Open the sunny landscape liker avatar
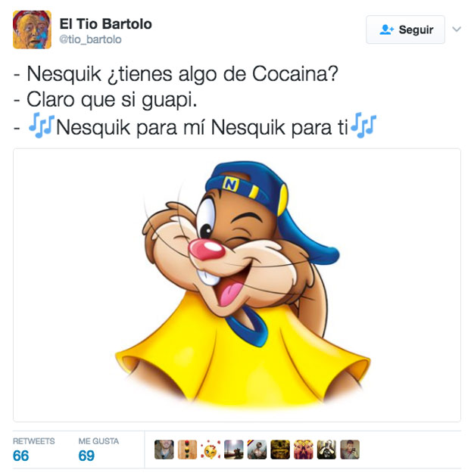 (233, 450)
